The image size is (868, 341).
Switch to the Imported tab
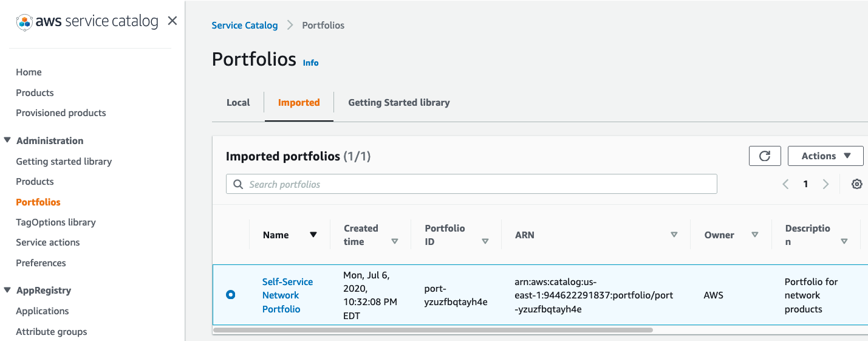click(x=299, y=102)
